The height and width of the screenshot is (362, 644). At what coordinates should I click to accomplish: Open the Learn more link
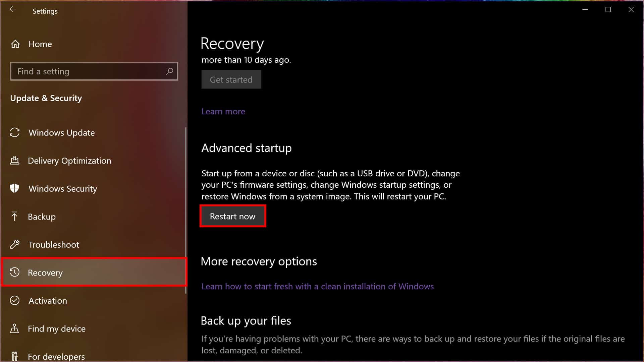(x=223, y=111)
